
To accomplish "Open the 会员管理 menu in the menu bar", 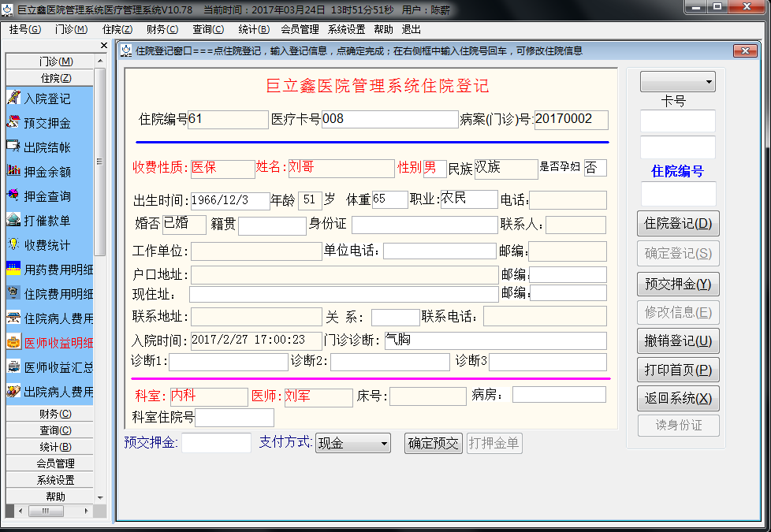I will tap(300, 29).
